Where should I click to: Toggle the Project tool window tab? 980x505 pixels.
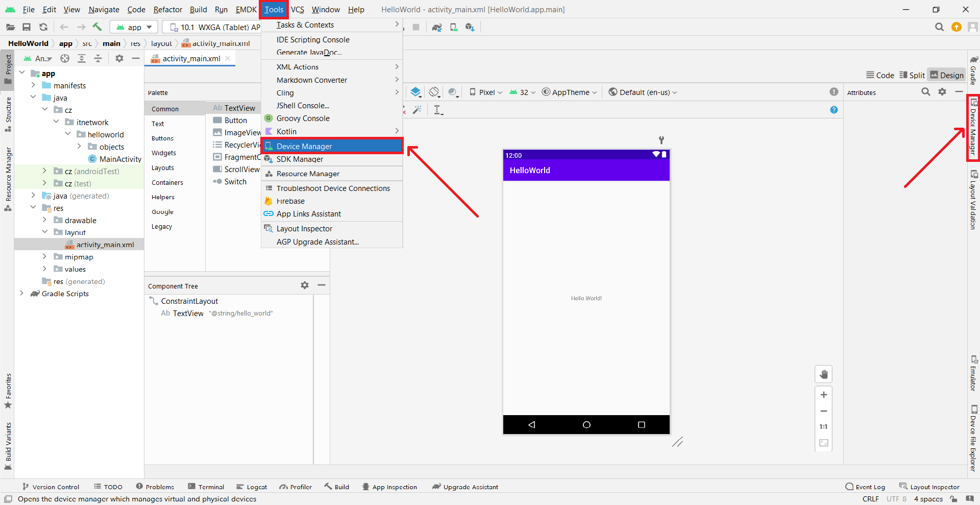click(8, 69)
